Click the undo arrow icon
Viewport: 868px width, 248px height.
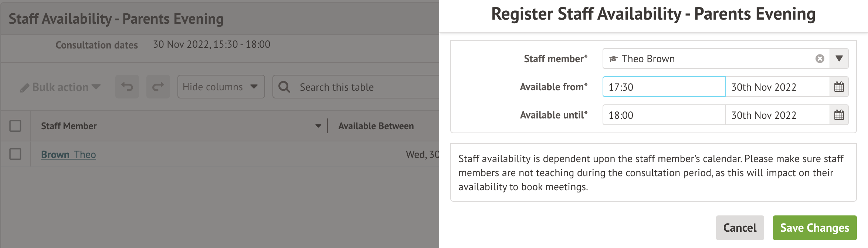click(x=127, y=87)
